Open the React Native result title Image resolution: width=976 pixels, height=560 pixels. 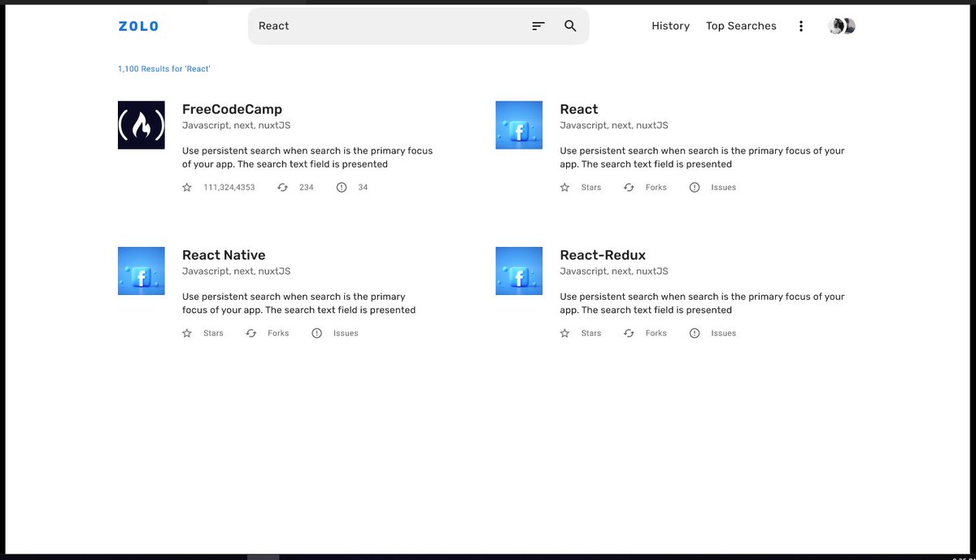click(x=224, y=255)
